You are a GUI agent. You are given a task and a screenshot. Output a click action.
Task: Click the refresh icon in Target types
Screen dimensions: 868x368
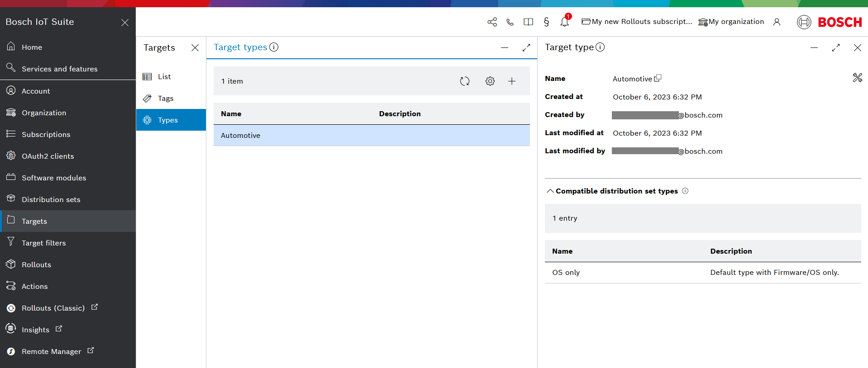point(465,81)
